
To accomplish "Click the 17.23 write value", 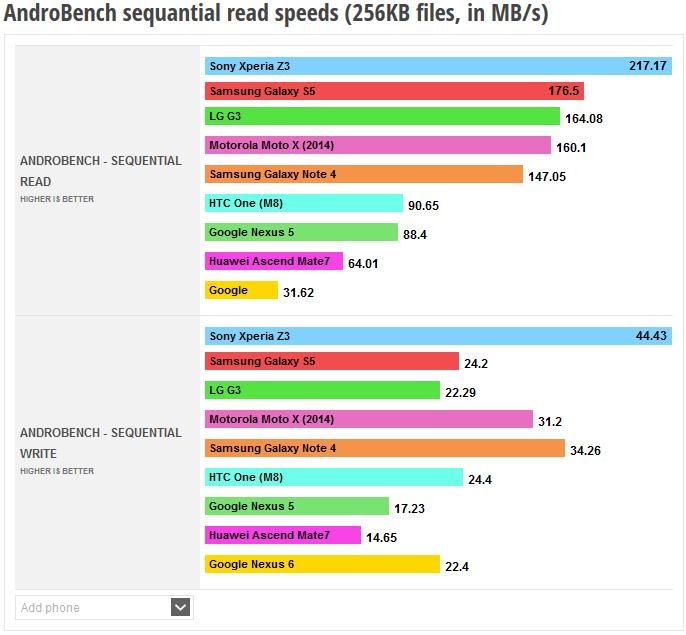I will pyautogui.click(x=410, y=509).
